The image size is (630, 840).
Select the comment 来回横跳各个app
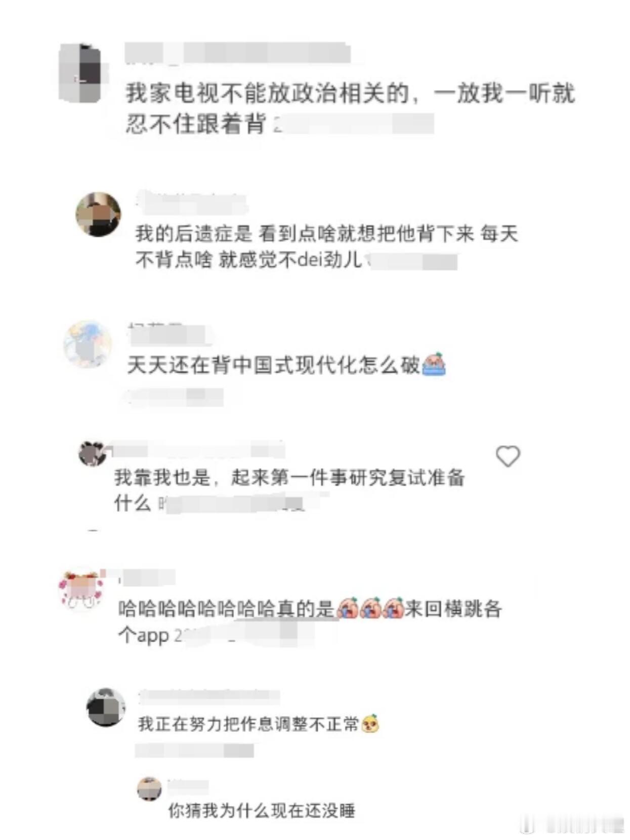[310, 621]
